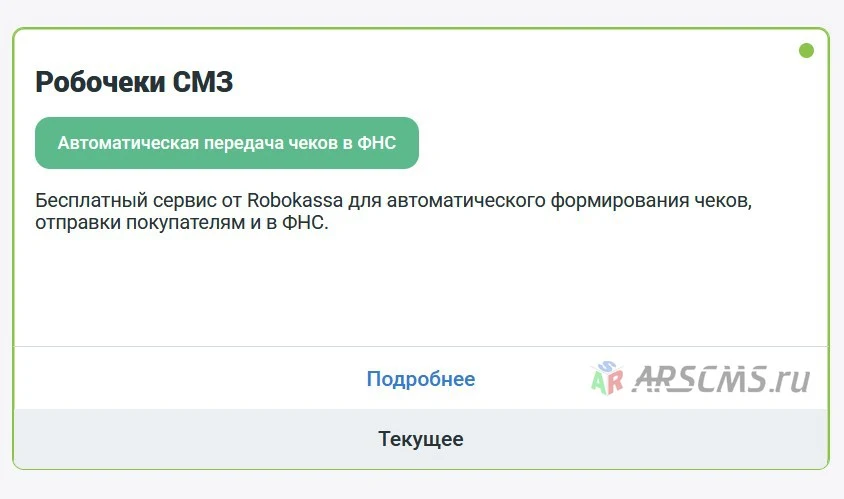Click the .ru part of the watermark
The image size is (844, 499).
click(790, 381)
